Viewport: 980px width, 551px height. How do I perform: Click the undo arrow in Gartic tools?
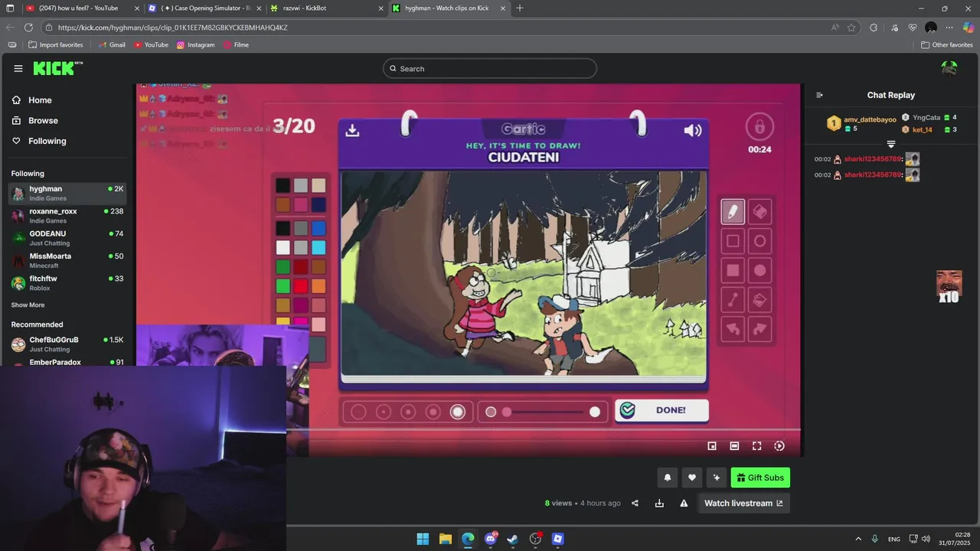[x=733, y=329]
